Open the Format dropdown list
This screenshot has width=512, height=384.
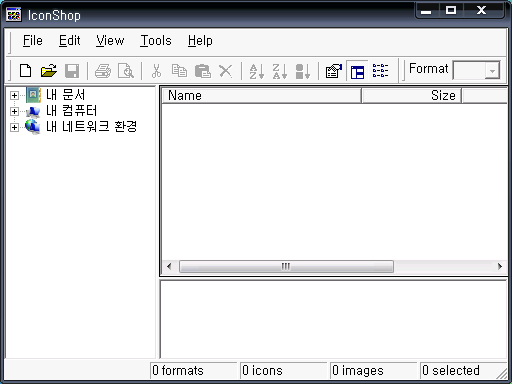point(492,70)
